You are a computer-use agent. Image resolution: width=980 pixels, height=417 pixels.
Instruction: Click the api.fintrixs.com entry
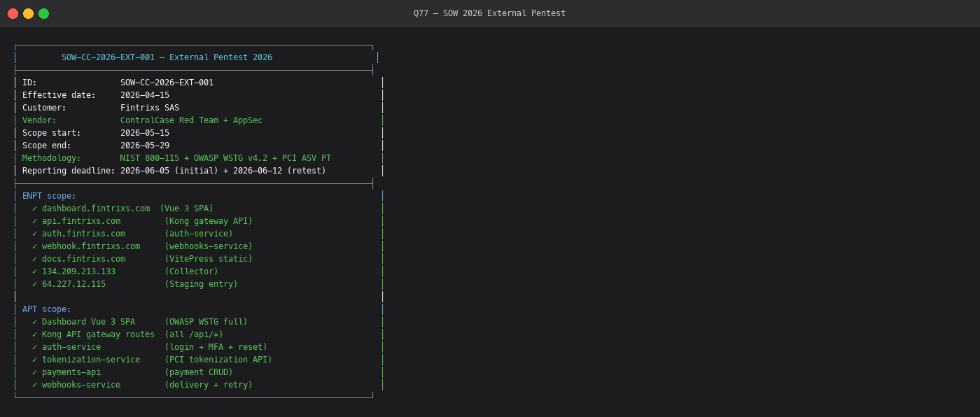pos(81,221)
